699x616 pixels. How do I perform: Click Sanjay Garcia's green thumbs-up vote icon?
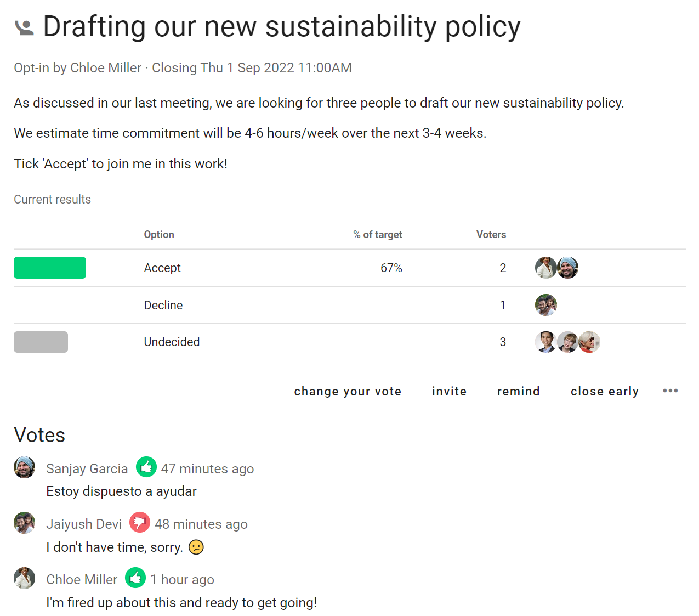(146, 467)
